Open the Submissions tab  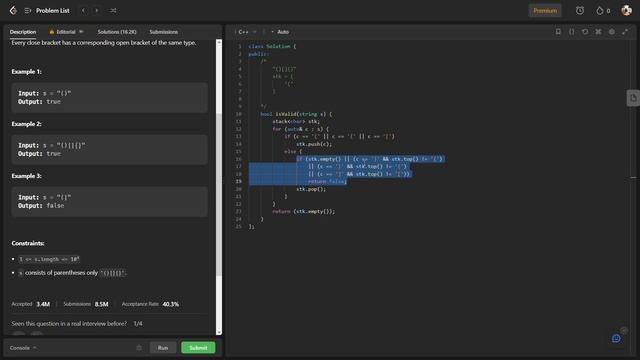163,32
